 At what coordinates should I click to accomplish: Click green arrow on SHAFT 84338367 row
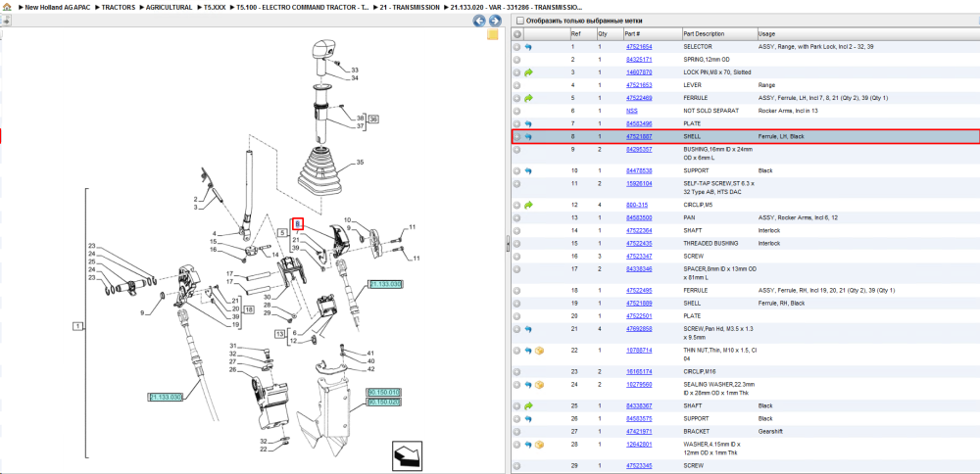pyautogui.click(x=528, y=405)
